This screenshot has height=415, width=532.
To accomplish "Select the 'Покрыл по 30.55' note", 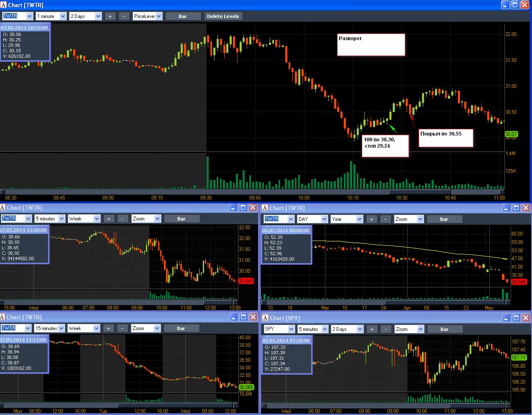I will click(x=446, y=138).
